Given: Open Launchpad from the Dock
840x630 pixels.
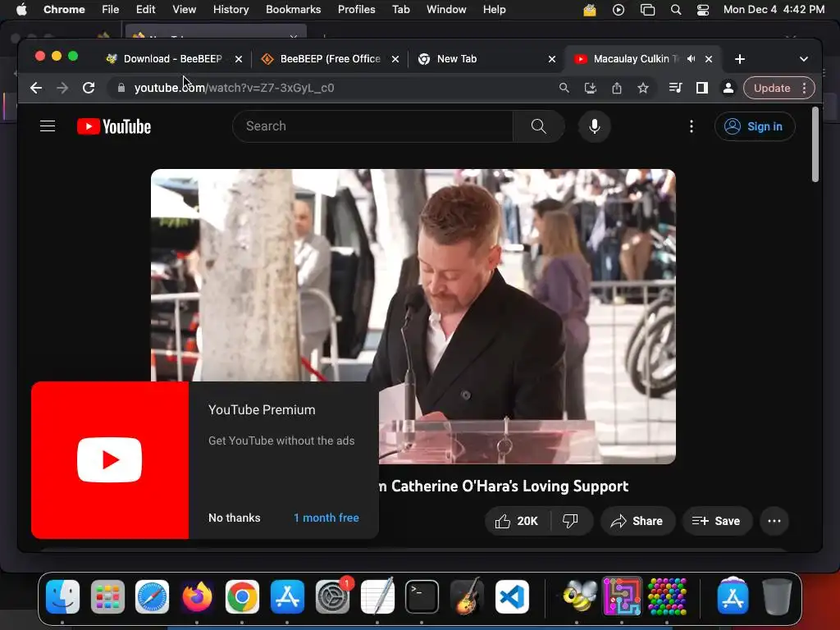Looking at the screenshot, I should coord(107,596).
